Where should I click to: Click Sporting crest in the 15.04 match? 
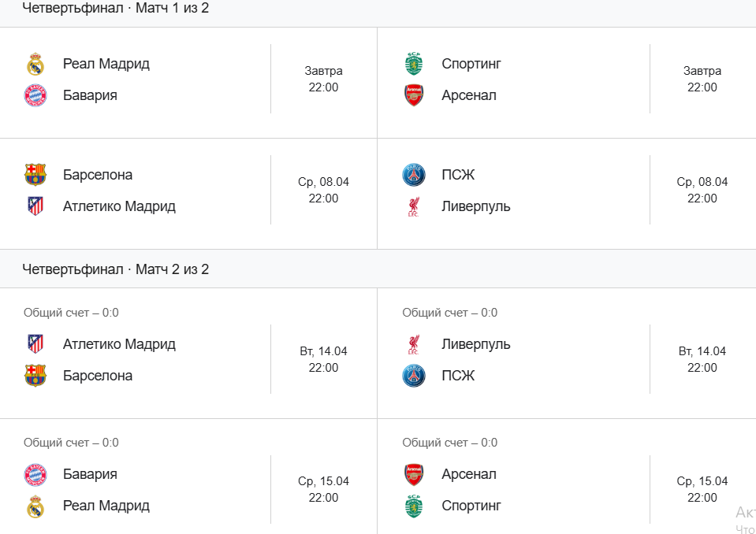click(414, 506)
